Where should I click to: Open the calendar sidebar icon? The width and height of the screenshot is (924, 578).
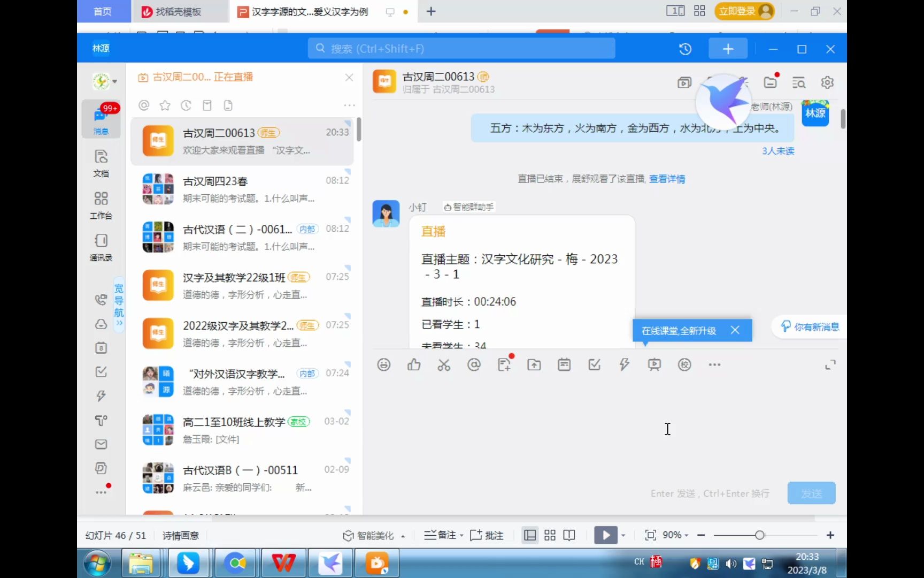pos(101,348)
